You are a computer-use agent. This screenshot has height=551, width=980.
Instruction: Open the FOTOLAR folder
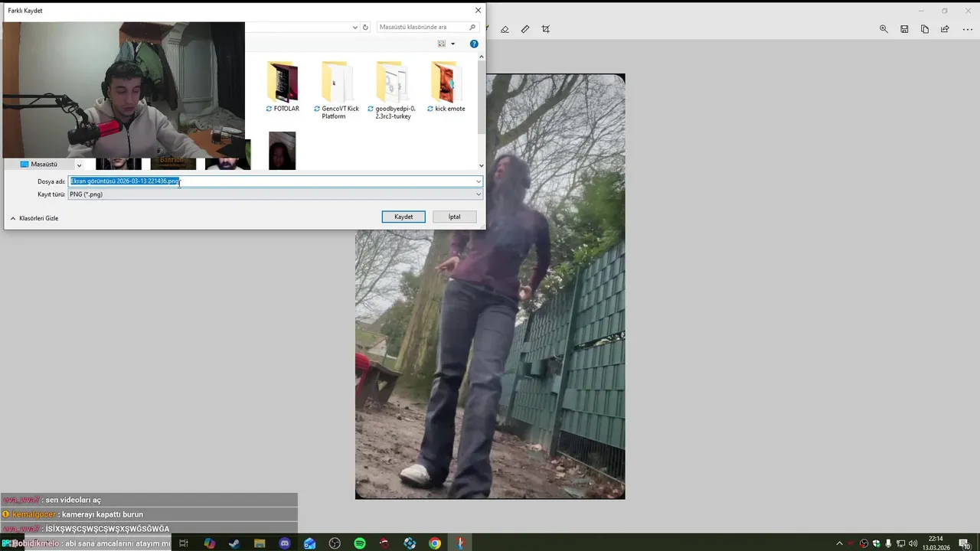pyautogui.click(x=283, y=87)
